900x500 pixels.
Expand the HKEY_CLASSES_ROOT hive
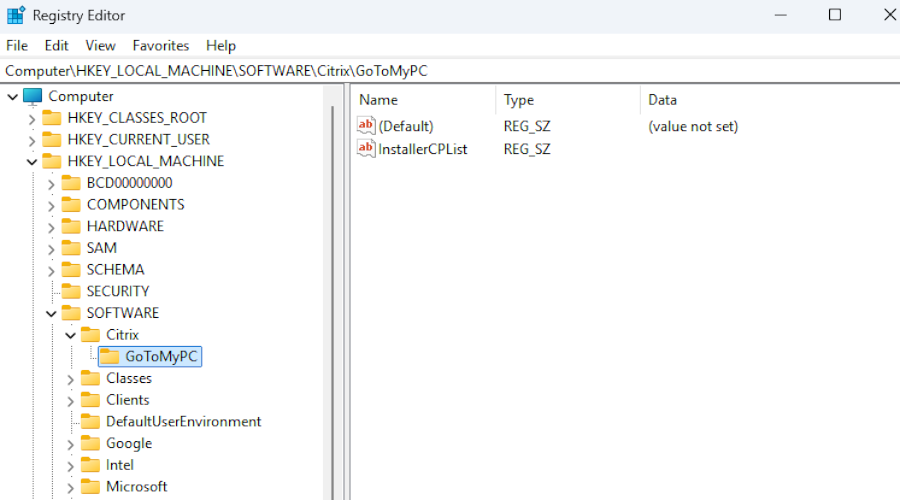coord(32,118)
